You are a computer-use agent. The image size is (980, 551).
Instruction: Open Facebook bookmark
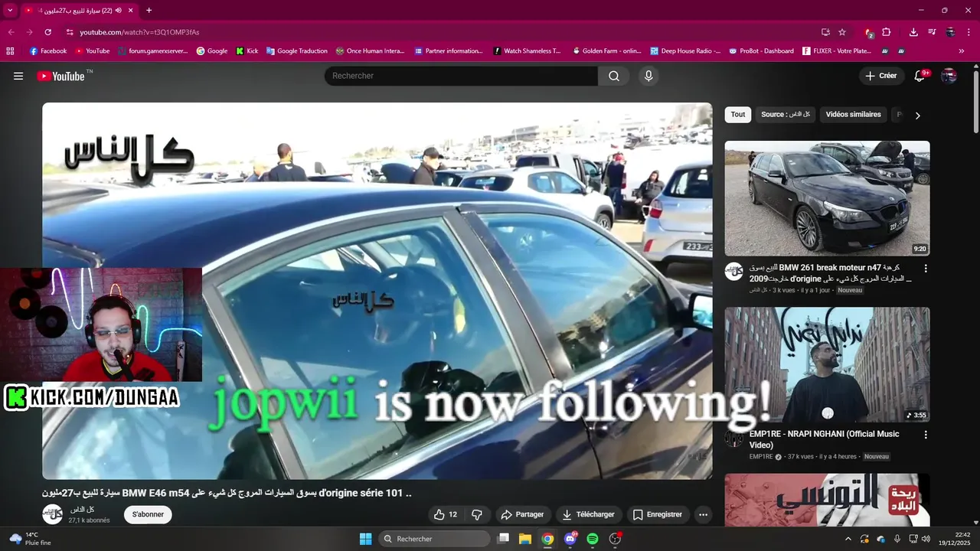(x=47, y=51)
